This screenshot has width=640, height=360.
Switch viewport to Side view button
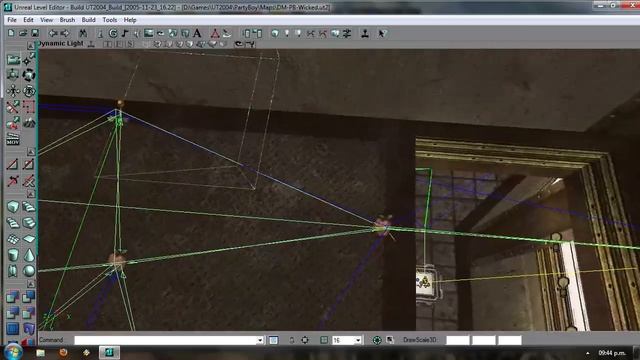(x=130, y=44)
